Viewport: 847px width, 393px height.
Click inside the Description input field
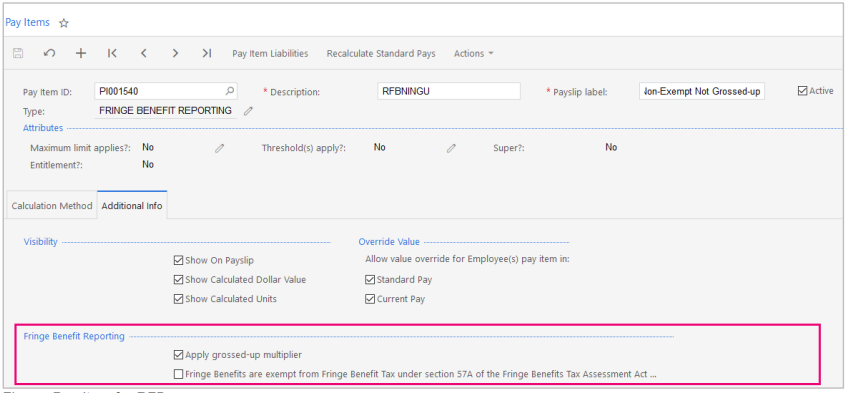448,91
